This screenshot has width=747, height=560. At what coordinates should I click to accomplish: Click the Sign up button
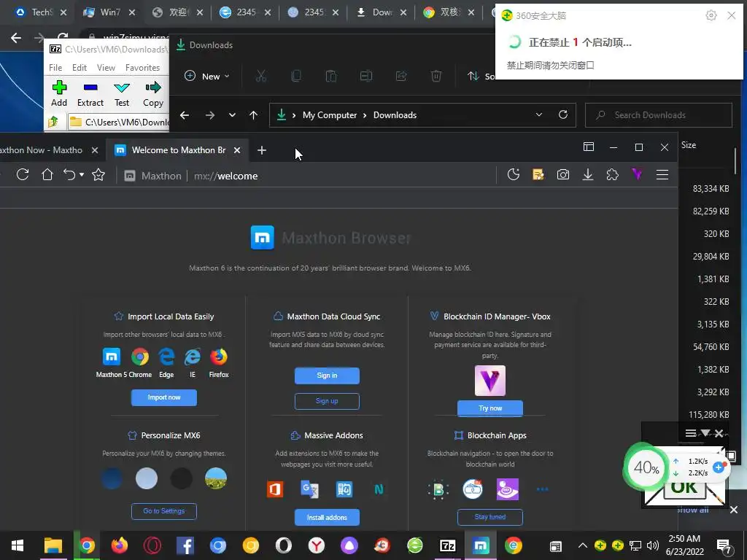(x=327, y=401)
